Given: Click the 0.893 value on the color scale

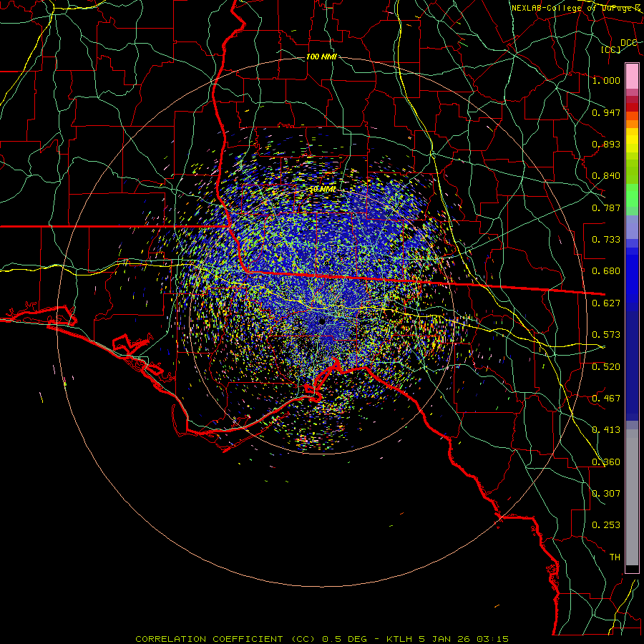Looking at the screenshot, I should pos(606,144).
